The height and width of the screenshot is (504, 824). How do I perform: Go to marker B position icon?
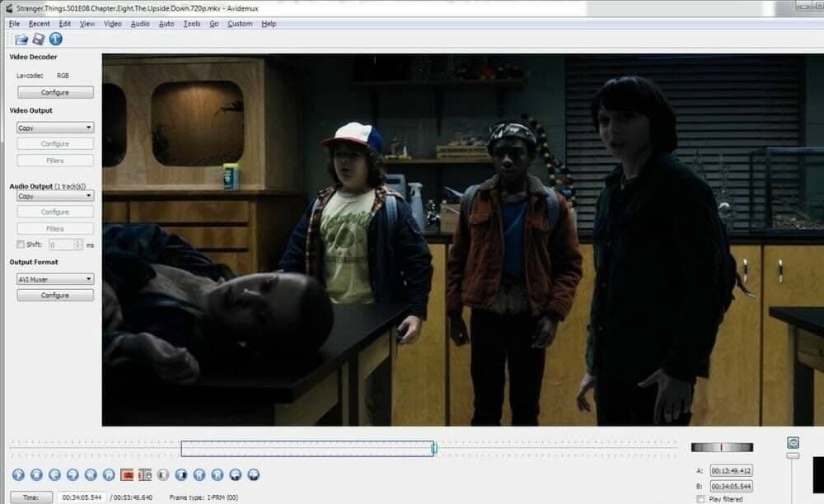pos(253,474)
